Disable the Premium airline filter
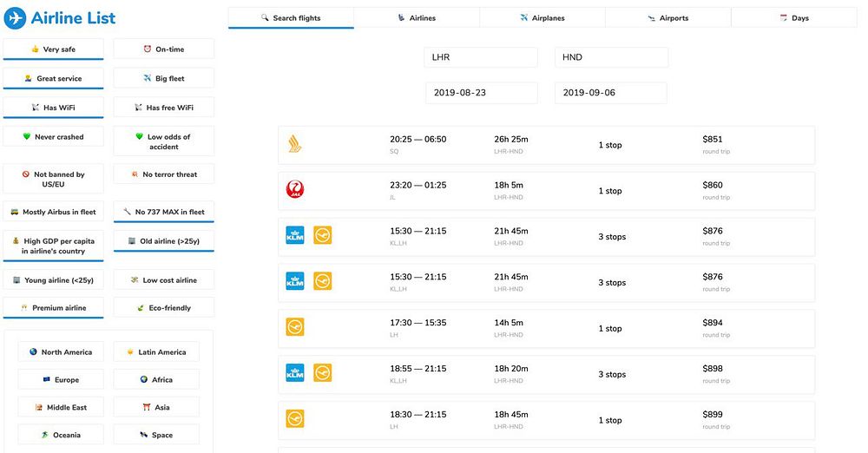Image resolution: width=868 pixels, height=453 pixels. 53,308
